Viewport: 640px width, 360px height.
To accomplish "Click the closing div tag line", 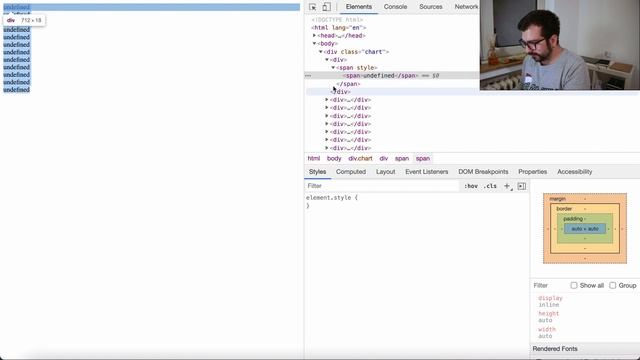I will point(341,92).
